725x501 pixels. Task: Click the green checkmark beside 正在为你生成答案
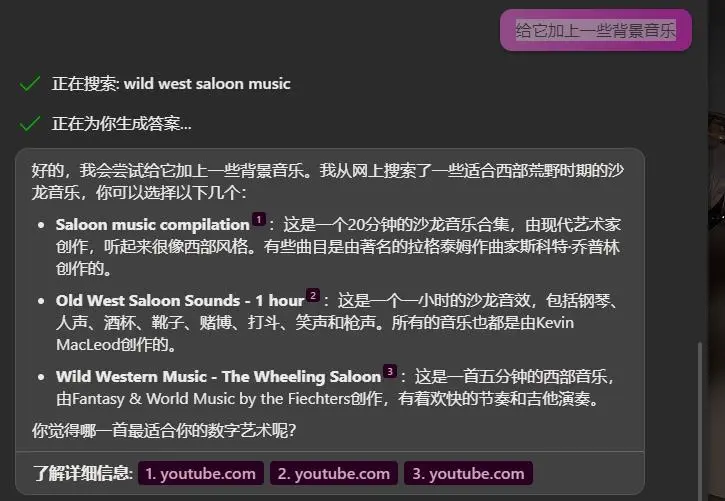30,123
